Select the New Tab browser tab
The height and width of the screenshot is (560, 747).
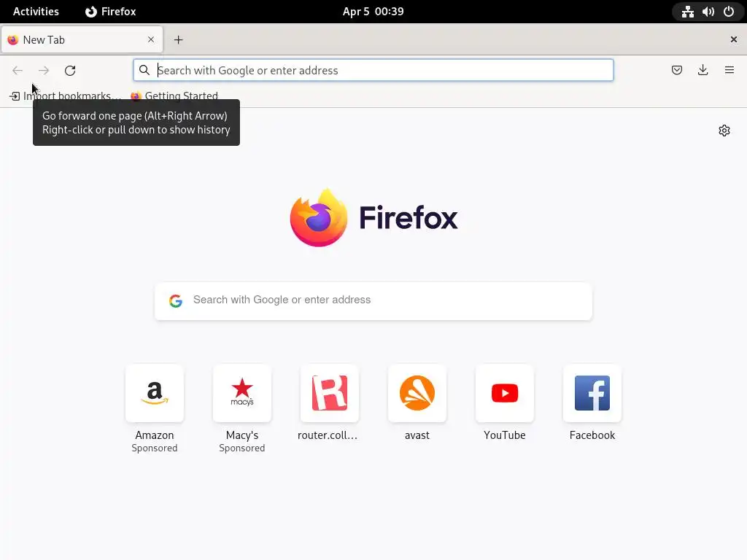(x=82, y=39)
